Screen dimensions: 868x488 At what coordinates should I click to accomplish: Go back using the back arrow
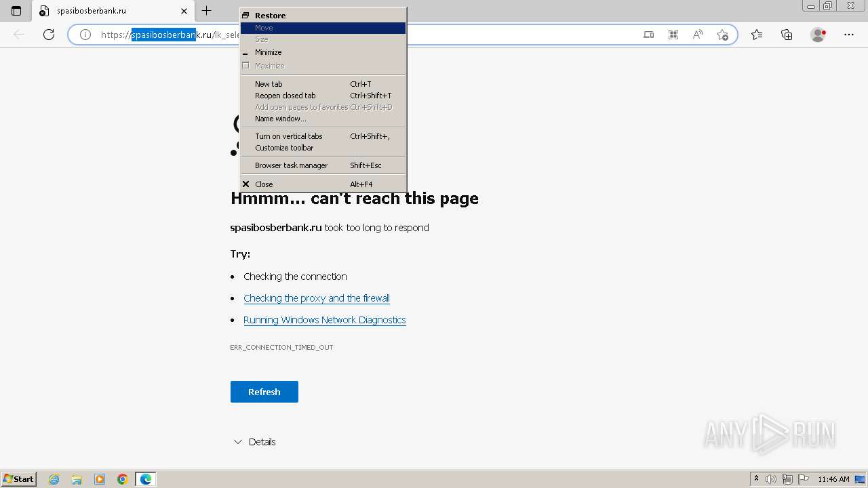pyautogui.click(x=19, y=35)
